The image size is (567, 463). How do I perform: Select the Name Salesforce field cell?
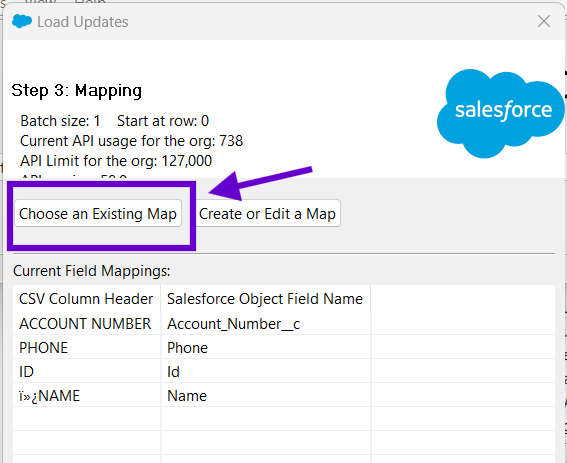pos(266,395)
